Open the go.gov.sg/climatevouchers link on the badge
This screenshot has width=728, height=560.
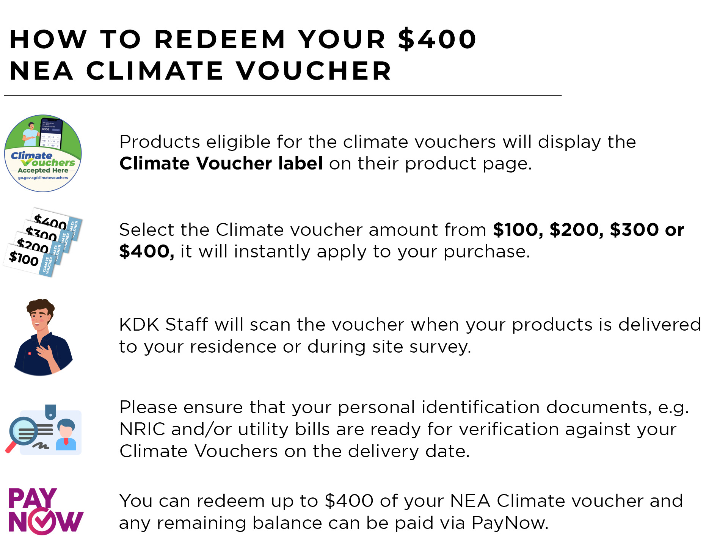43,178
